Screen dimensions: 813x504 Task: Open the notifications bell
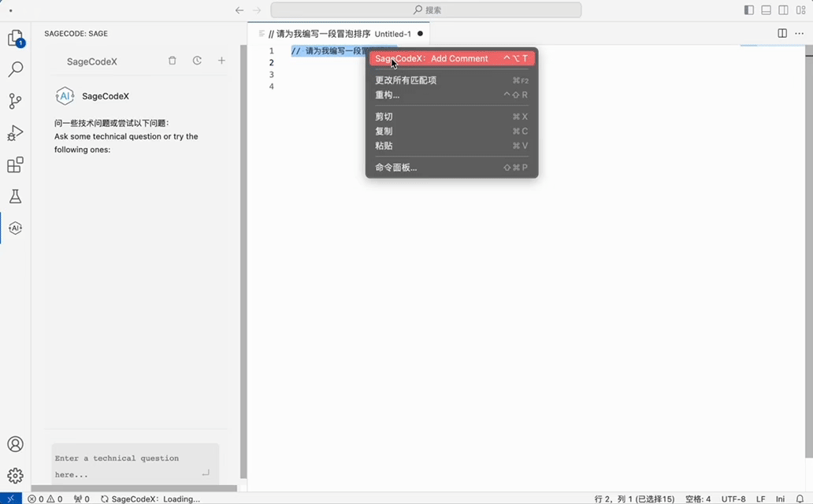point(800,498)
